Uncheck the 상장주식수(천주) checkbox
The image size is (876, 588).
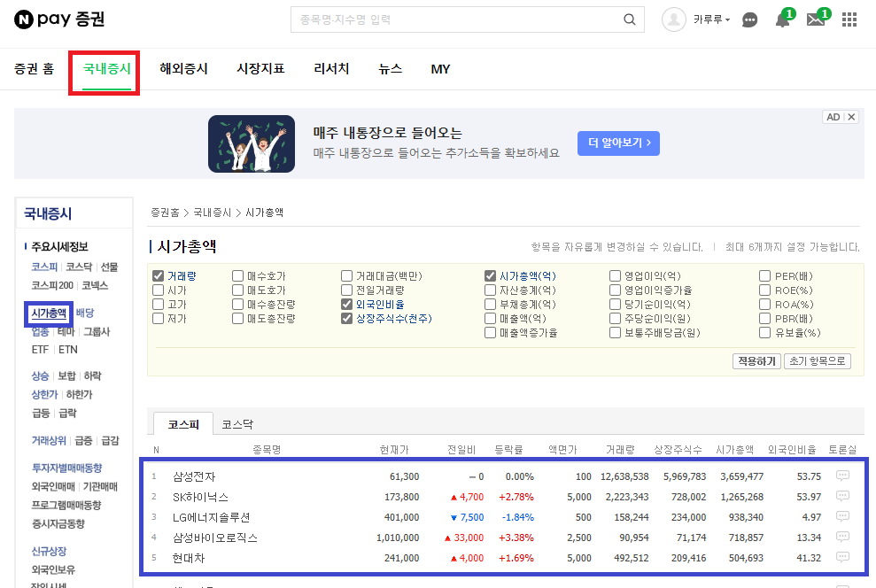coord(347,318)
